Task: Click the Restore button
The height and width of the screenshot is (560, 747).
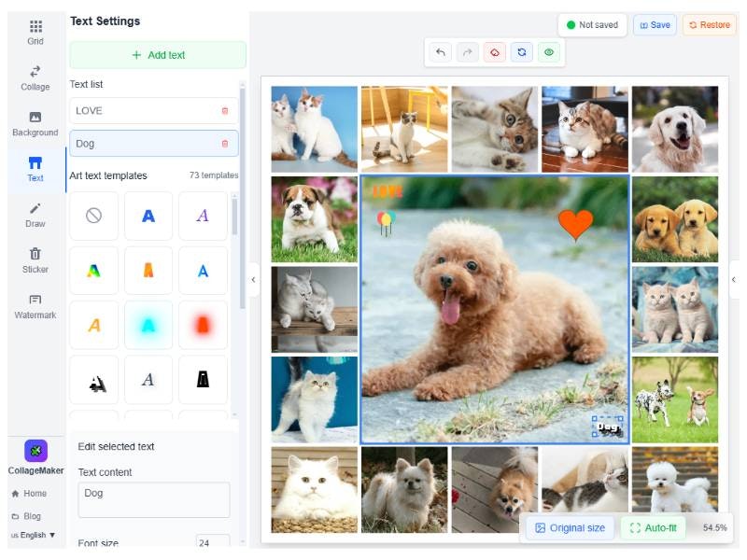Action: click(710, 25)
